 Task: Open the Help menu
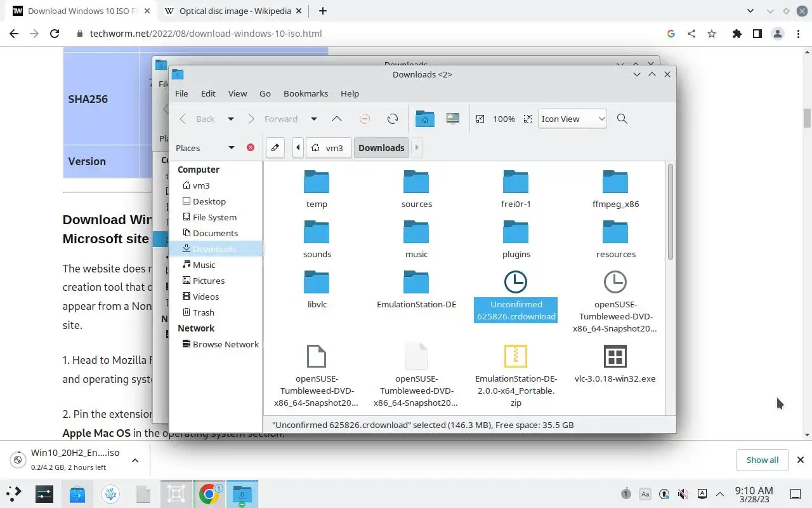tap(350, 93)
